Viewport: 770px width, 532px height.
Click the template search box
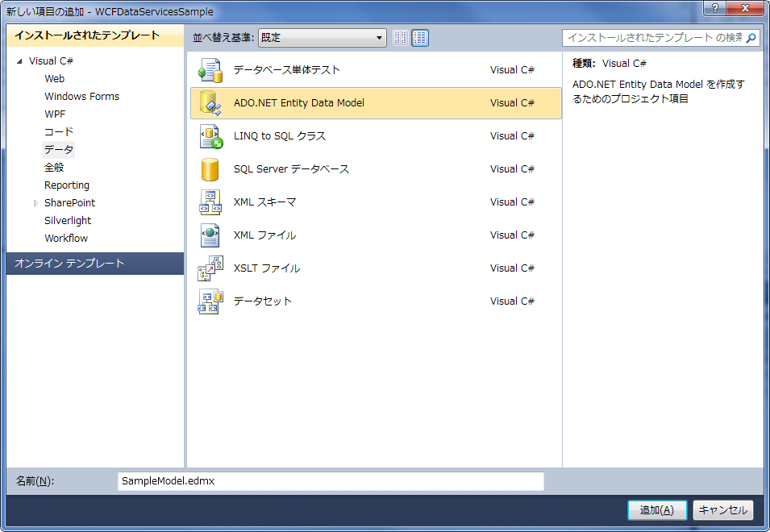661,38
